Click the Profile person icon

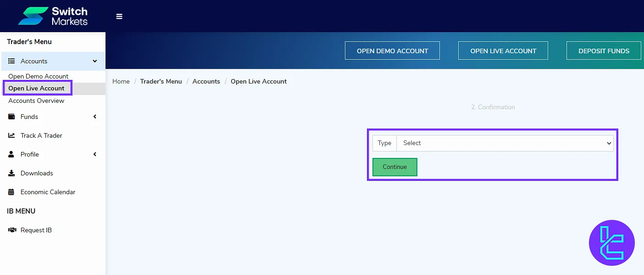11,154
